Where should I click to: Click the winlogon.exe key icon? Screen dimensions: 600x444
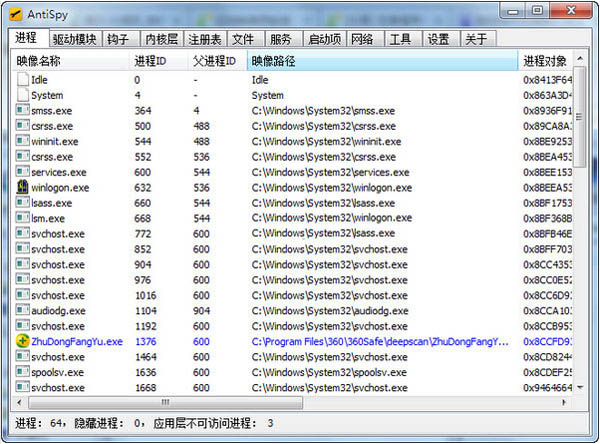pos(23,187)
